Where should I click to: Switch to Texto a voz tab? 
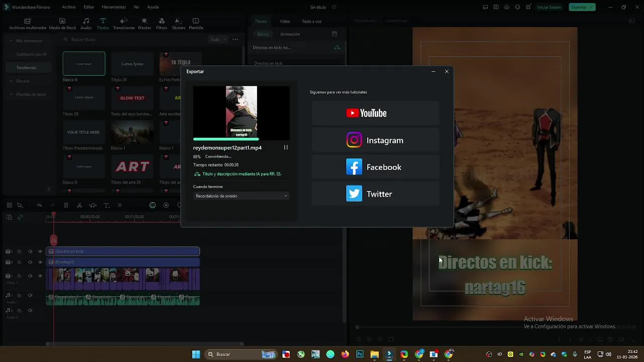311,21
